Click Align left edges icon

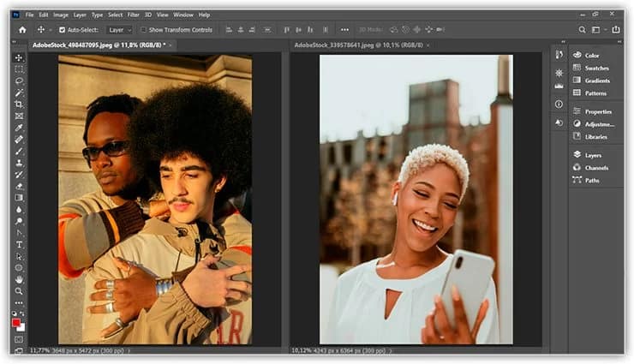pos(229,30)
